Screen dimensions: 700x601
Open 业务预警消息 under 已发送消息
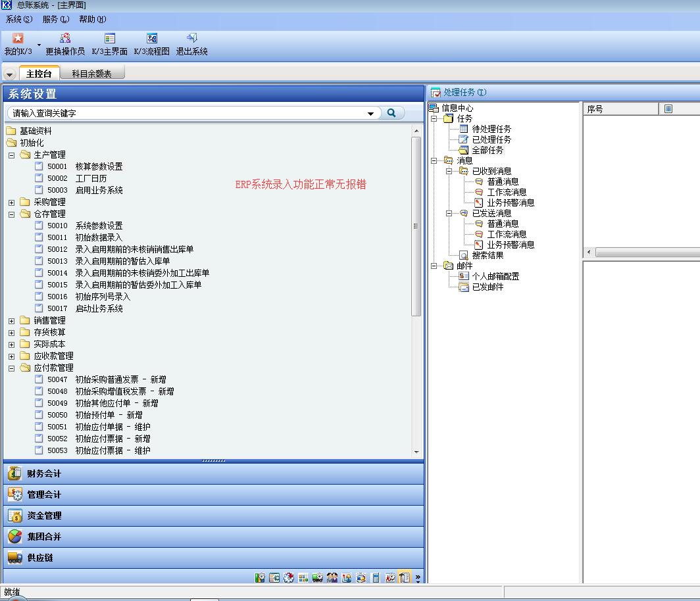click(x=511, y=245)
